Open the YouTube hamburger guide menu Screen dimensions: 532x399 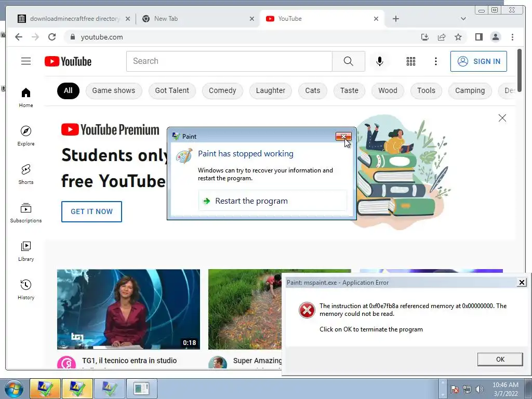pos(26,61)
